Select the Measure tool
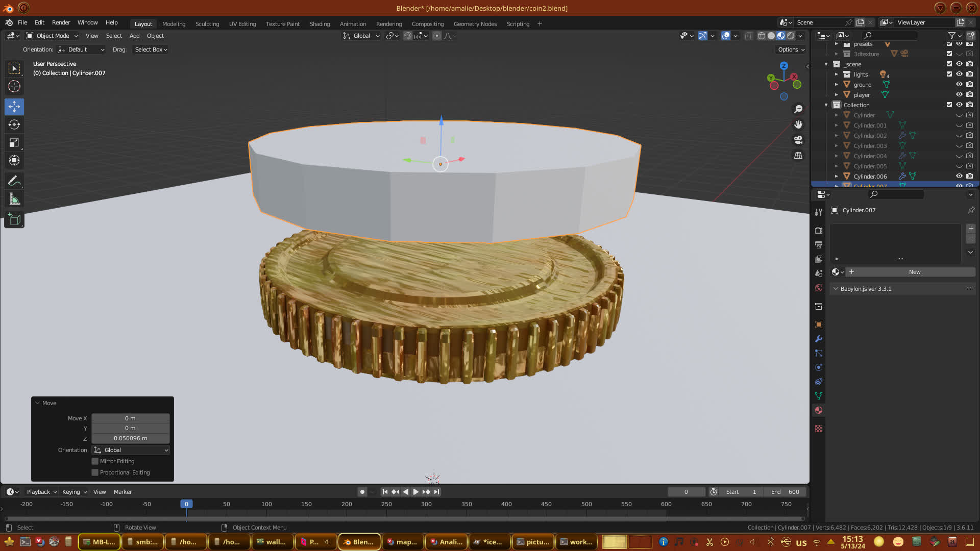This screenshot has height=551, width=980. pos(14,199)
